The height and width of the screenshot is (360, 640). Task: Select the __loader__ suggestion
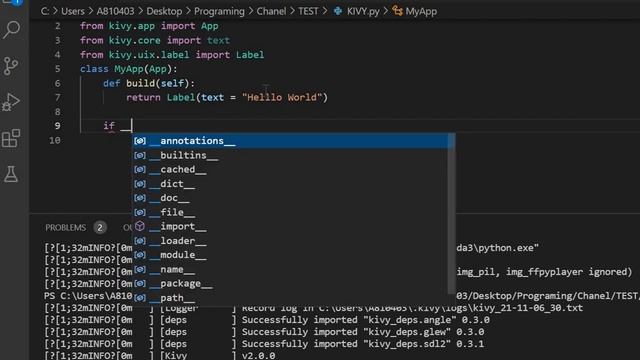[290, 240]
